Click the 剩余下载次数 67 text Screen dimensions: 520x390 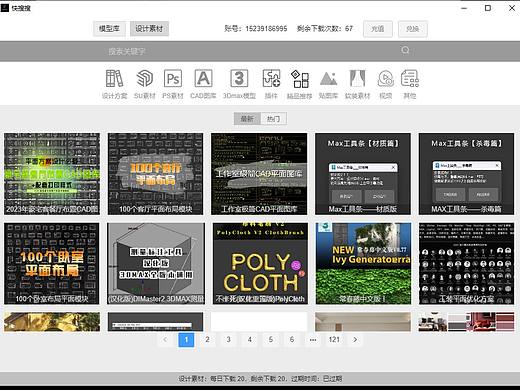325,29
